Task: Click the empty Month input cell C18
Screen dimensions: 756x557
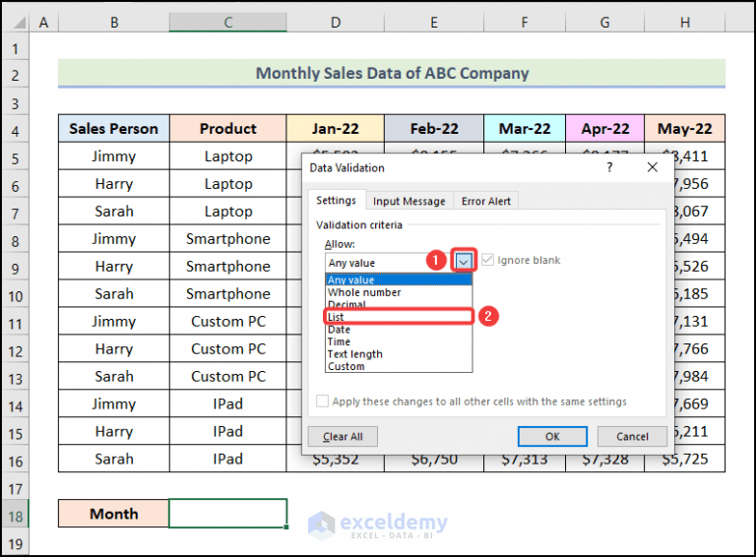Action: (x=228, y=513)
